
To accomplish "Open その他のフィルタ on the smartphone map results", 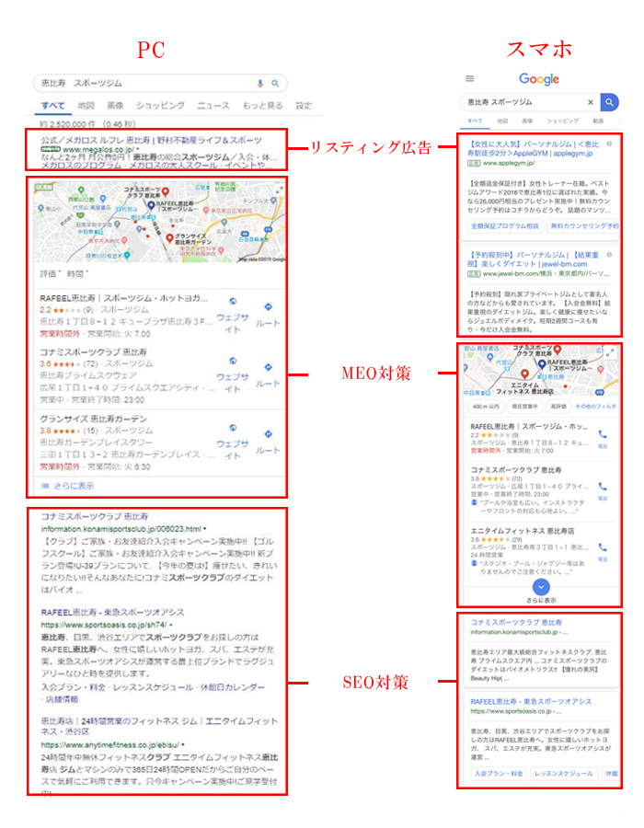I will pyautogui.click(x=595, y=407).
